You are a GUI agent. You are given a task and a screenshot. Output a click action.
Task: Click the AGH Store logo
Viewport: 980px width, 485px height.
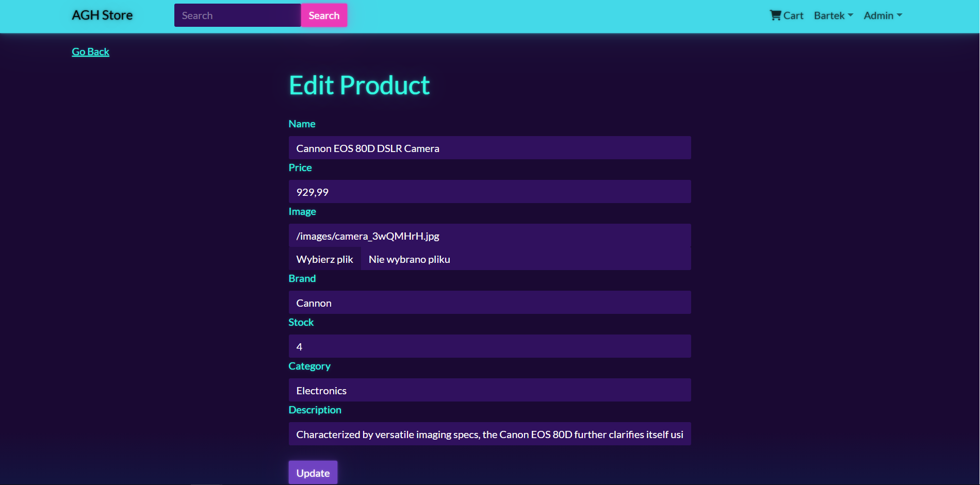[x=102, y=15]
